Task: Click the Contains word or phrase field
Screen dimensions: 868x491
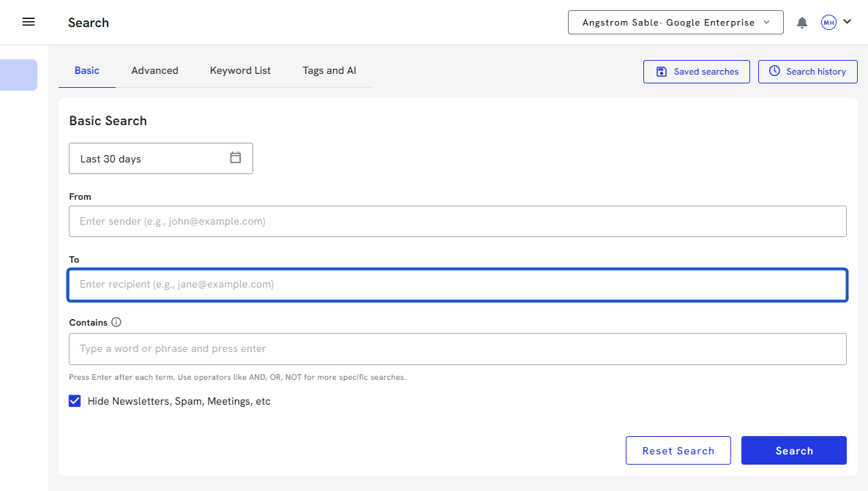Action: click(x=457, y=349)
